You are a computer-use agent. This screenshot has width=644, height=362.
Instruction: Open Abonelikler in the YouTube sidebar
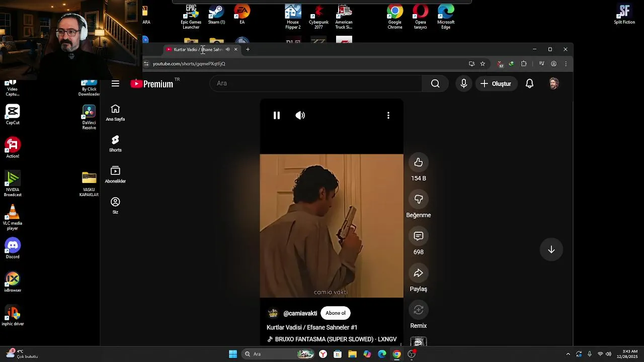[x=115, y=175]
